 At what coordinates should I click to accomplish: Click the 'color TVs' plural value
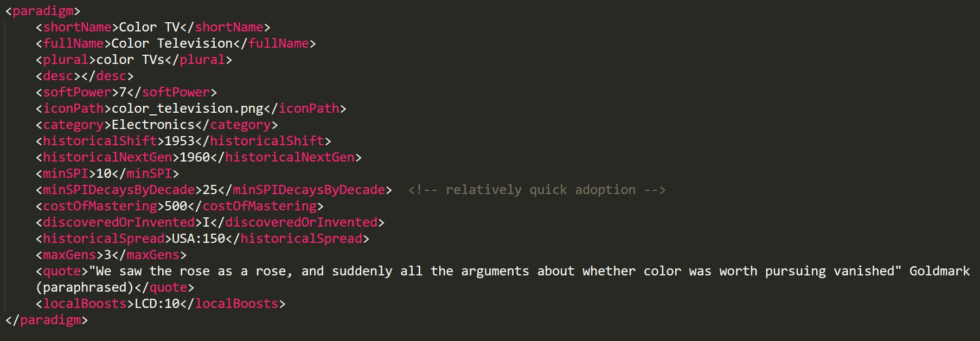click(130, 60)
